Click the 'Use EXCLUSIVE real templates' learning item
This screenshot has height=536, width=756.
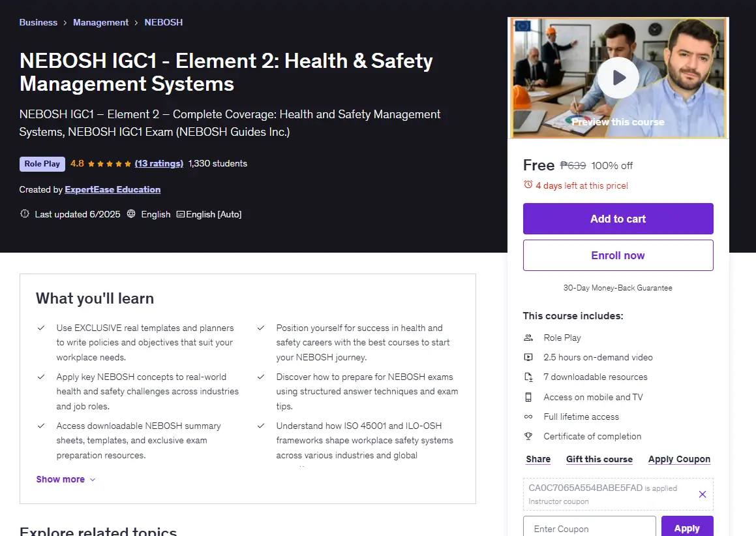[145, 343]
